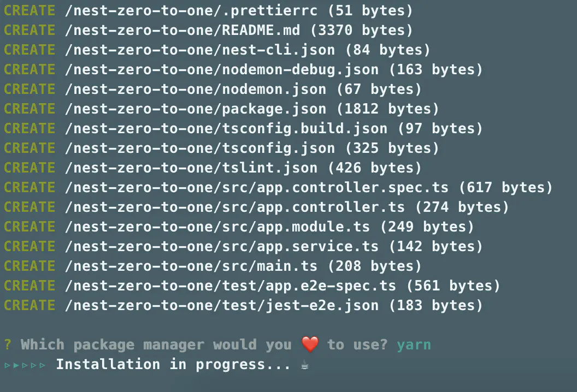The image size is (577, 392).
Task: Click the nodemon-debug.json file path
Action: click(221, 69)
